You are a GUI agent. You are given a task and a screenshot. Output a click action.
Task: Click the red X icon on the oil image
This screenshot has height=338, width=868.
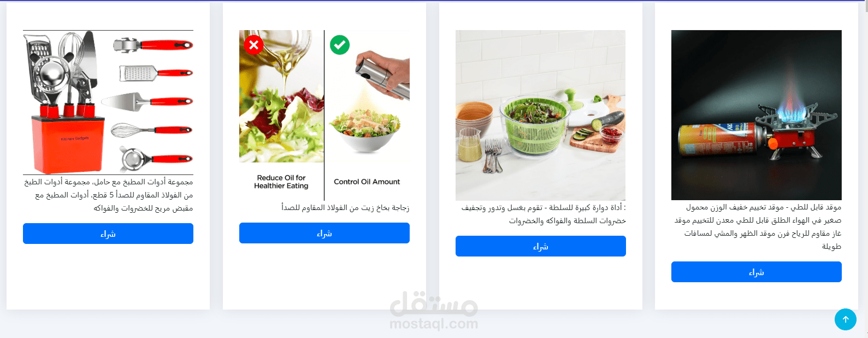(x=253, y=45)
